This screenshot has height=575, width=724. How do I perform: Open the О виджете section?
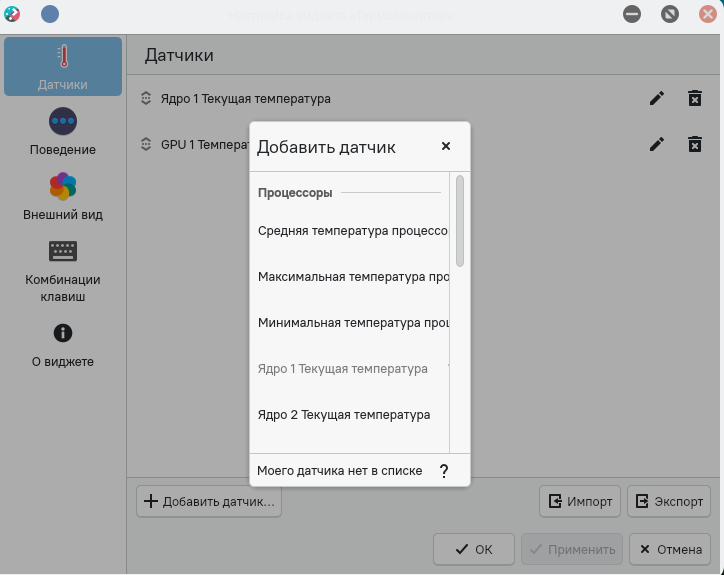tap(63, 345)
